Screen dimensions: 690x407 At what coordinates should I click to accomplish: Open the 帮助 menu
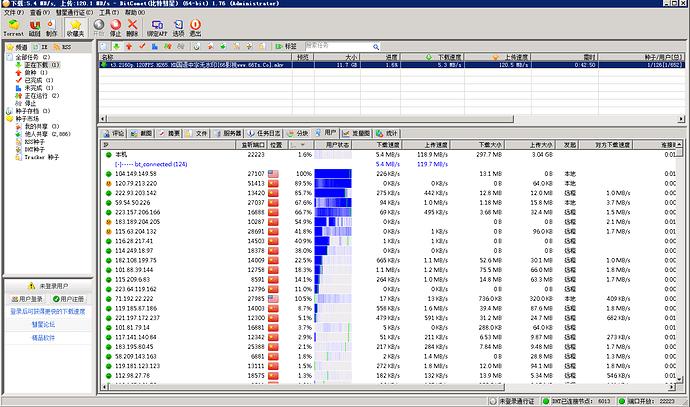[x=135, y=12]
